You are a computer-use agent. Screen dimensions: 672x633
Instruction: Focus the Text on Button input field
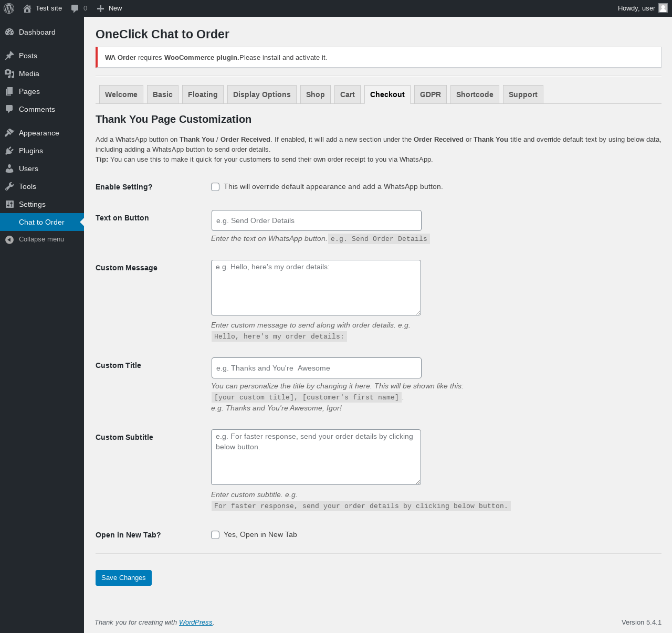tap(317, 220)
